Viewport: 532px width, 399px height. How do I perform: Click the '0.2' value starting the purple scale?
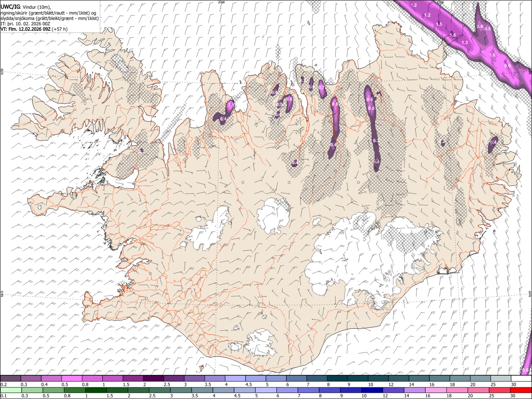pos(3,384)
